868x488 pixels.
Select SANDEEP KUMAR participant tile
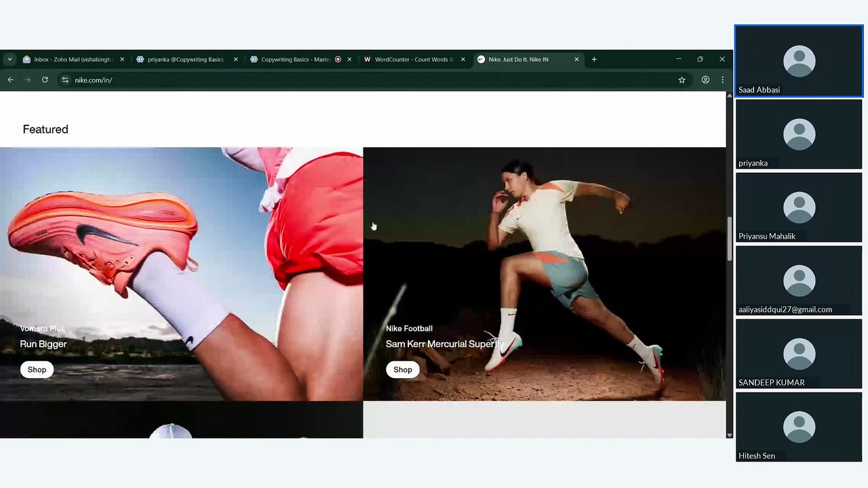[799, 354]
